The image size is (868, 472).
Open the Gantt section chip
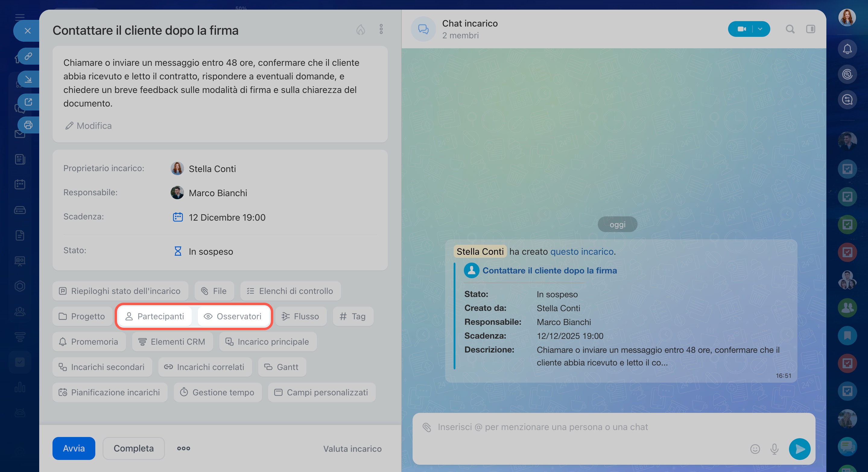282,367
